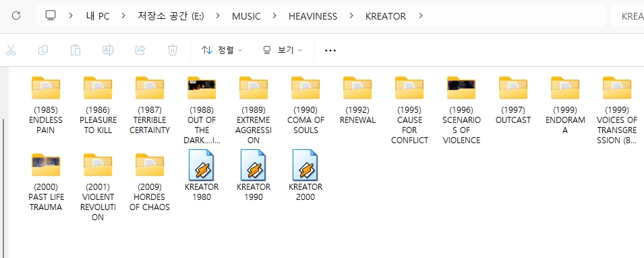Expand the chevron after HEAVINESS

(351, 16)
